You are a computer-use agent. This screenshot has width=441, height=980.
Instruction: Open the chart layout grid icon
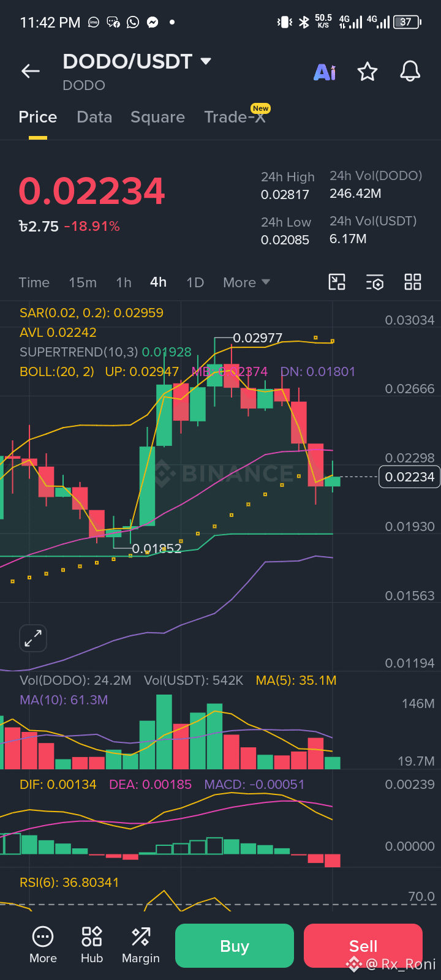[x=413, y=282]
